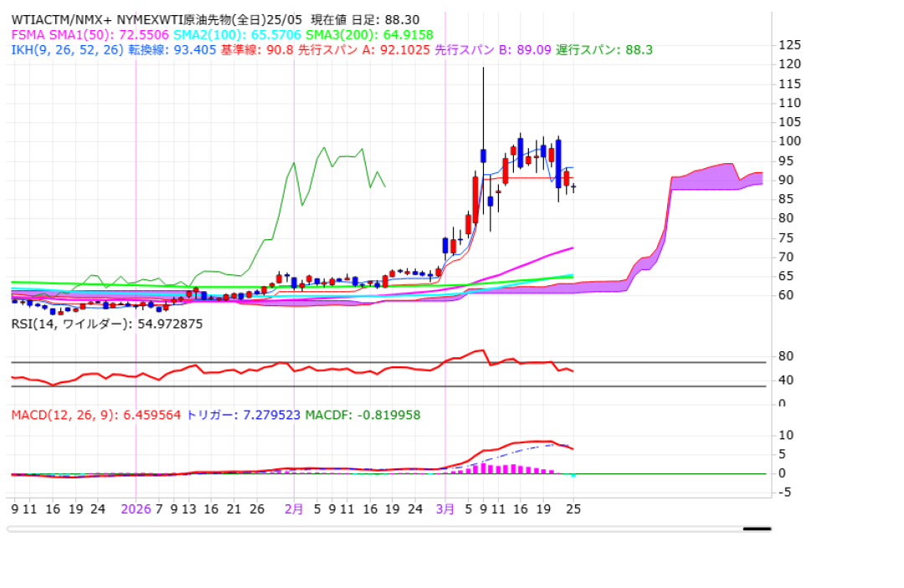Select the green MACDF legend value
Screen dimensions: 904x588
[x=362, y=415]
